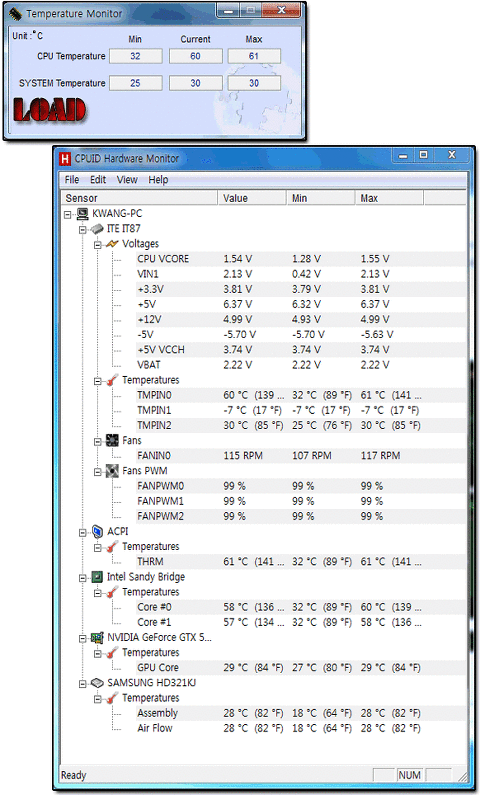Image resolution: width=480 pixels, height=795 pixels.
Task: Click the CPU Temperature current value field
Action: [x=196, y=56]
